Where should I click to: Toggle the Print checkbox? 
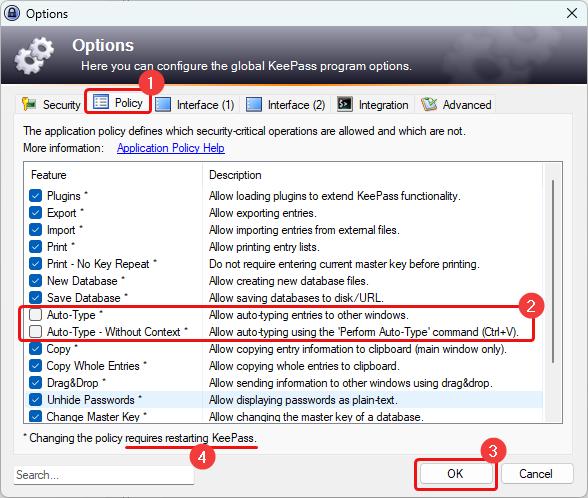(36, 247)
